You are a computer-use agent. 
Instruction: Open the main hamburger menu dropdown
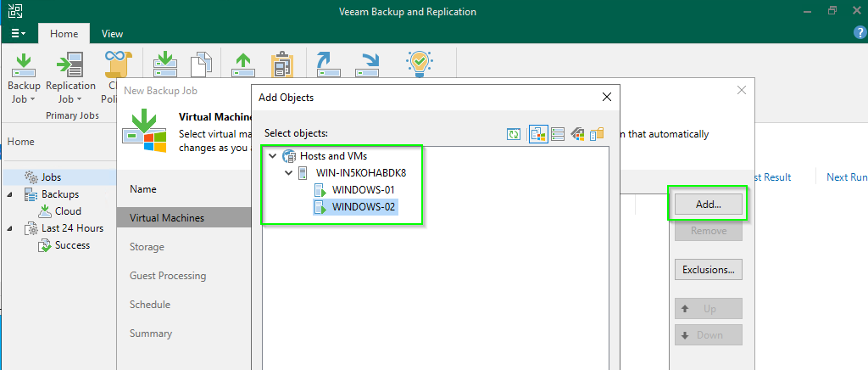[x=19, y=33]
